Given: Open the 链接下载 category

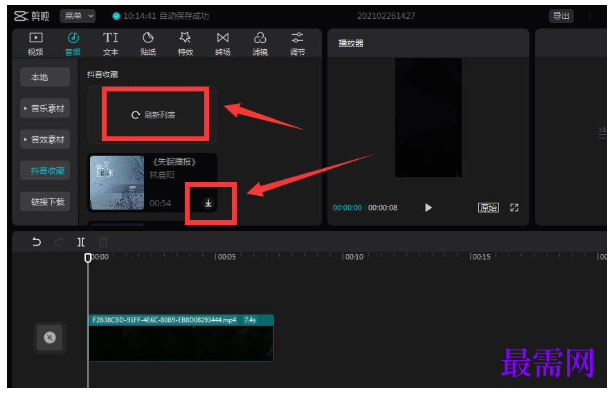Looking at the screenshot, I should point(45,202).
